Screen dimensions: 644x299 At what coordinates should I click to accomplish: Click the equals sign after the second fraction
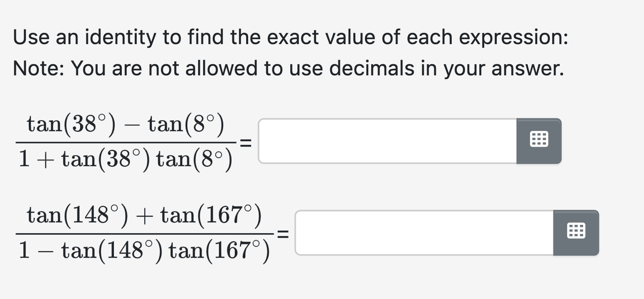pos(282,233)
